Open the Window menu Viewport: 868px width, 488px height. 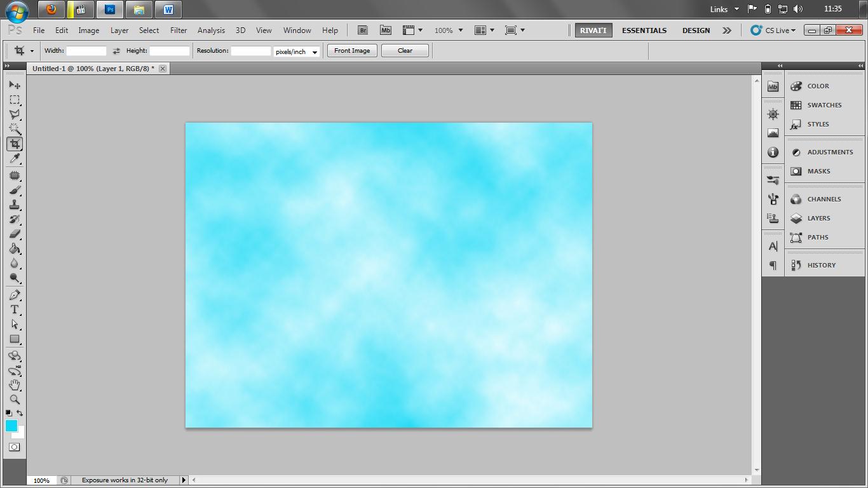297,30
